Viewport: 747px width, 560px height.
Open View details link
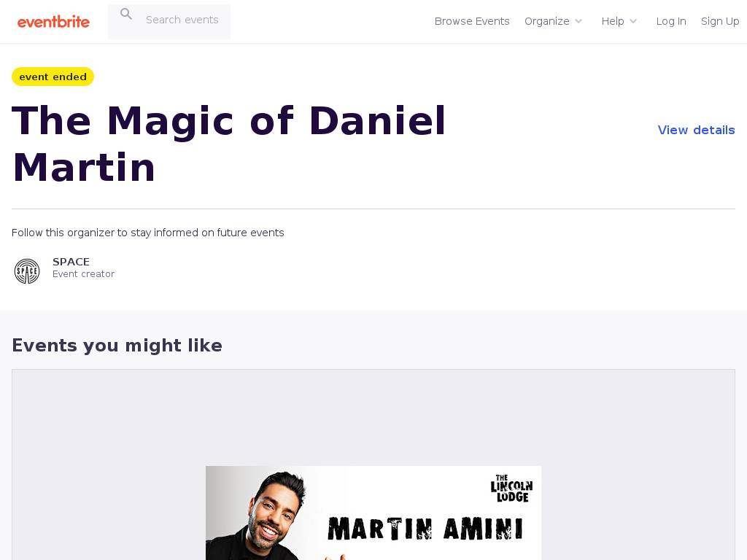[696, 130]
